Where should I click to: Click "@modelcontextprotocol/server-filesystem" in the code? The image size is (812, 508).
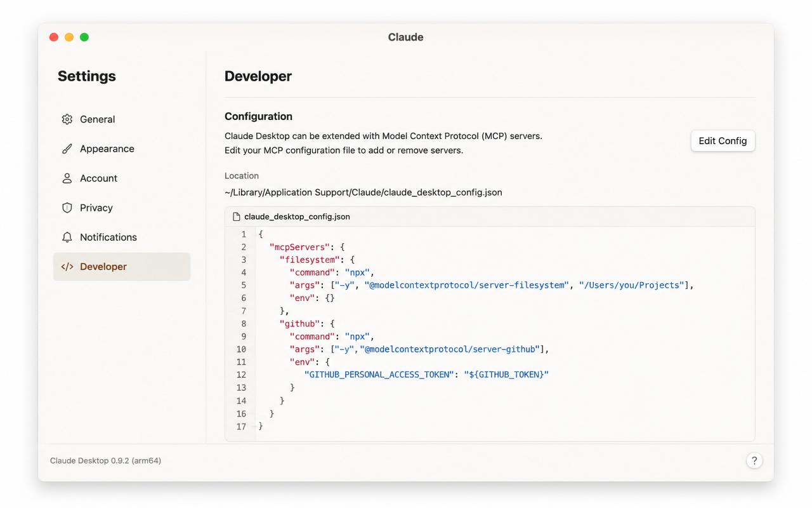(466, 285)
